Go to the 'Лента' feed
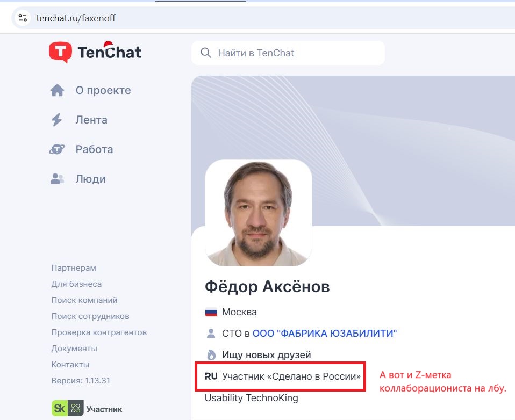The image size is (515, 420). point(91,120)
